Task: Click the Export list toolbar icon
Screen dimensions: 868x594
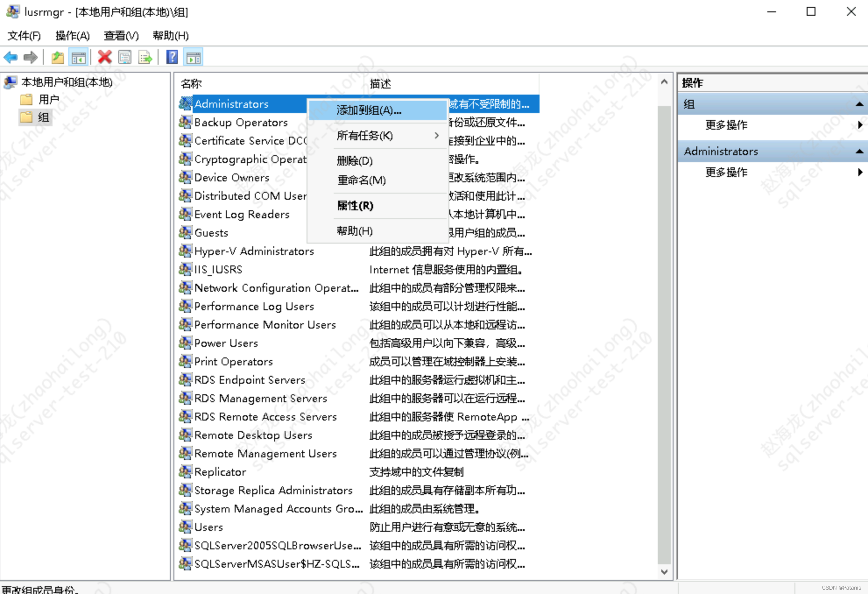Action: pos(145,57)
